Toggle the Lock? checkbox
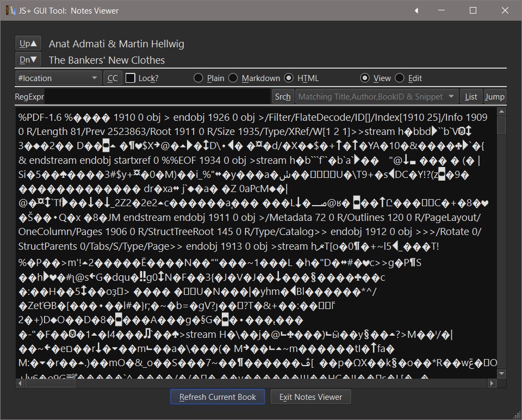Viewport: 522px width, 420px height. [130, 78]
